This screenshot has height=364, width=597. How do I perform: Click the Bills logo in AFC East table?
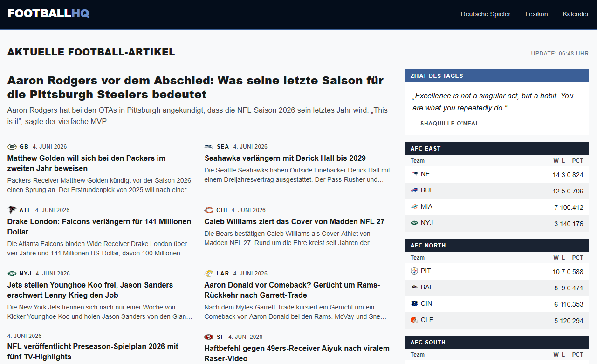[x=414, y=190]
